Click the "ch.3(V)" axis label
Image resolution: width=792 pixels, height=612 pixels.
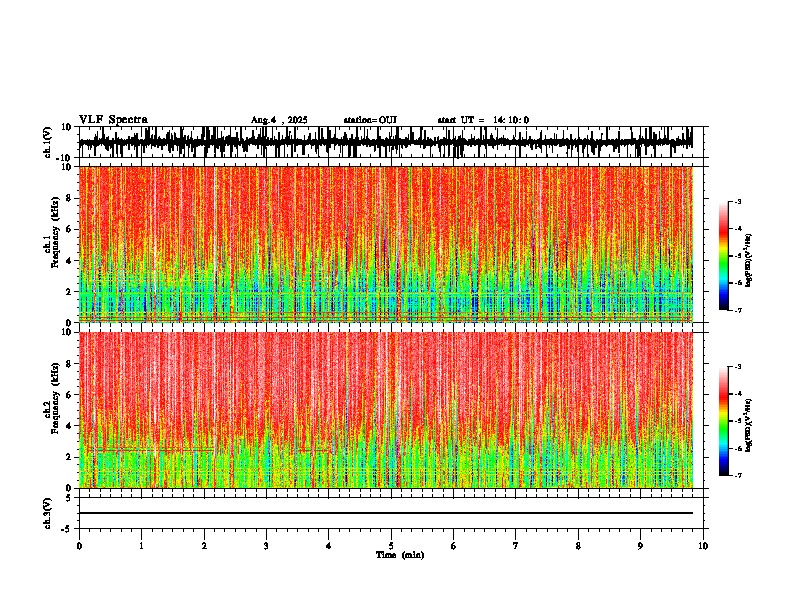point(48,514)
